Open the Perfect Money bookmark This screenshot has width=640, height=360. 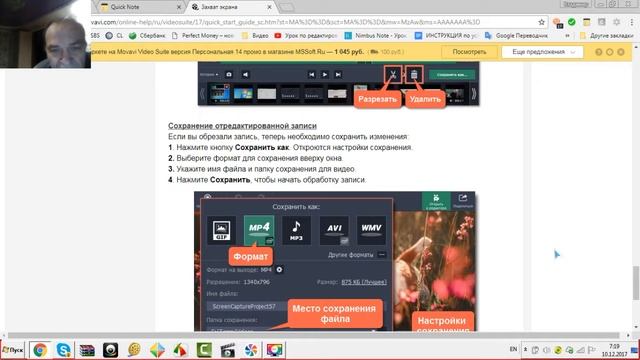point(203,36)
